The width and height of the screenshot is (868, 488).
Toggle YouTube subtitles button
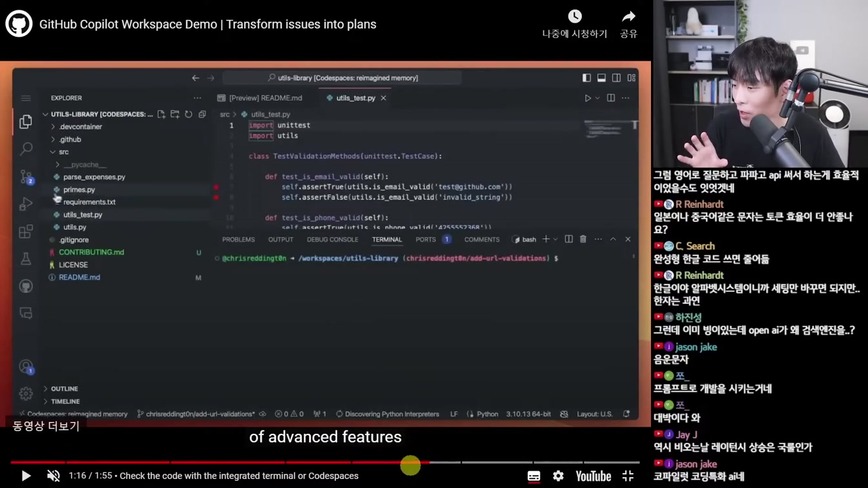coord(533,476)
